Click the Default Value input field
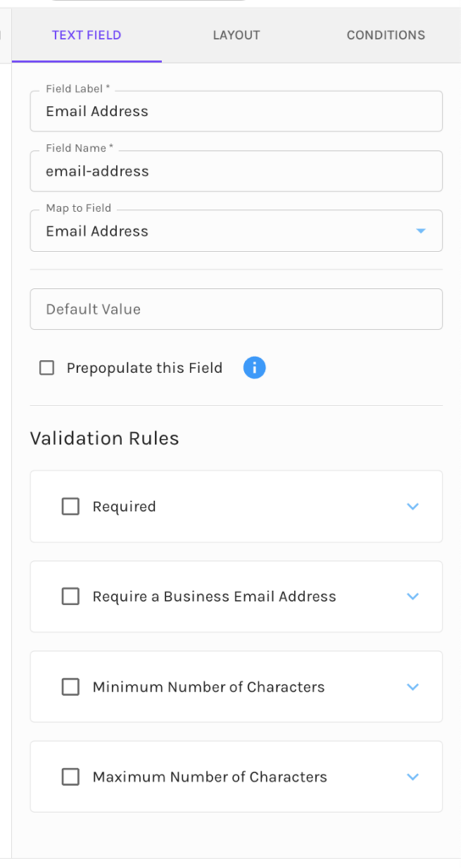The width and height of the screenshot is (461, 868). [236, 309]
